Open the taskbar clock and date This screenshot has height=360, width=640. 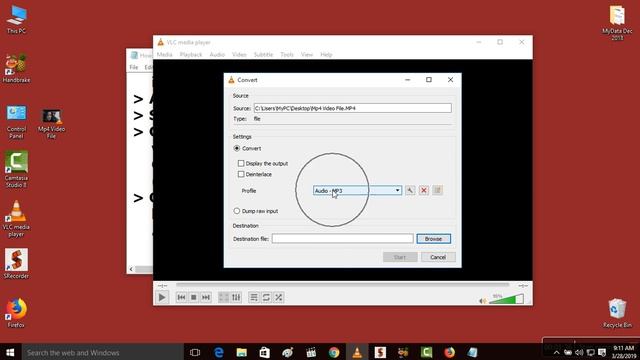click(624, 352)
